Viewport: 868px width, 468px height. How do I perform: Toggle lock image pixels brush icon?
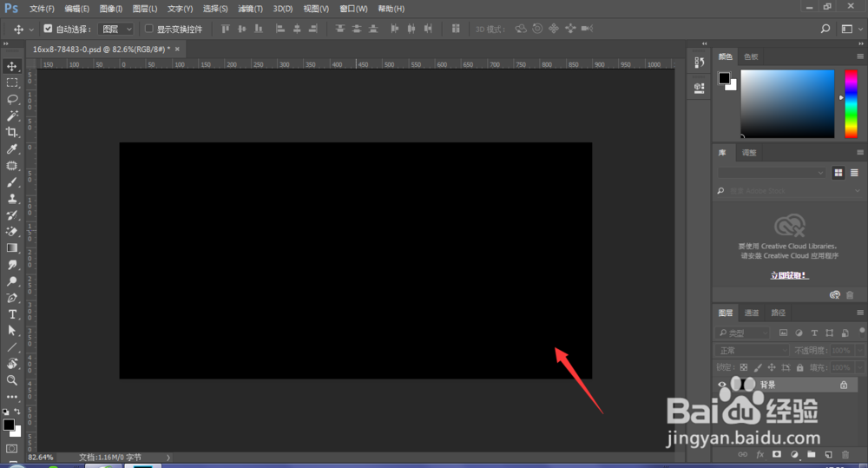click(x=758, y=367)
